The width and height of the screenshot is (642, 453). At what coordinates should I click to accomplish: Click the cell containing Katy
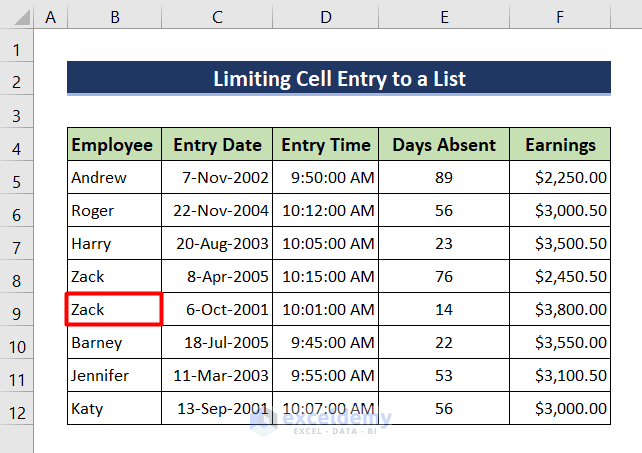pyautogui.click(x=114, y=409)
